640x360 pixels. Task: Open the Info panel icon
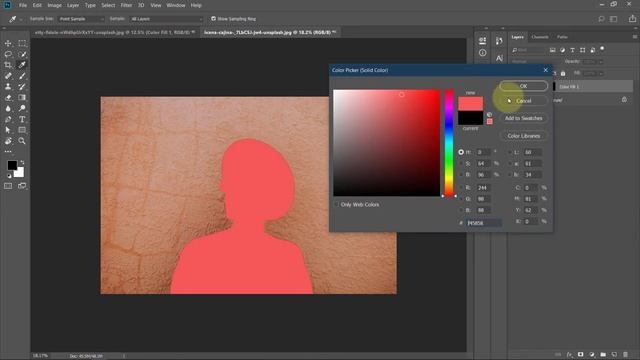(x=482, y=53)
